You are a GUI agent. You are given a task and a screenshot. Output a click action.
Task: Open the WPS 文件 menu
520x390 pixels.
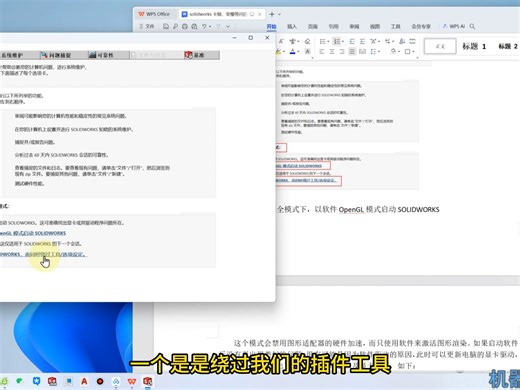point(147,26)
